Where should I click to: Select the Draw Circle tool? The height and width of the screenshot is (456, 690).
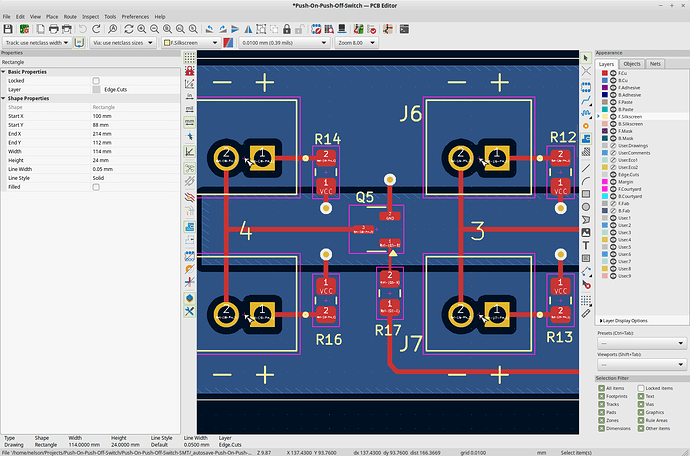pyautogui.click(x=586, y=206)
